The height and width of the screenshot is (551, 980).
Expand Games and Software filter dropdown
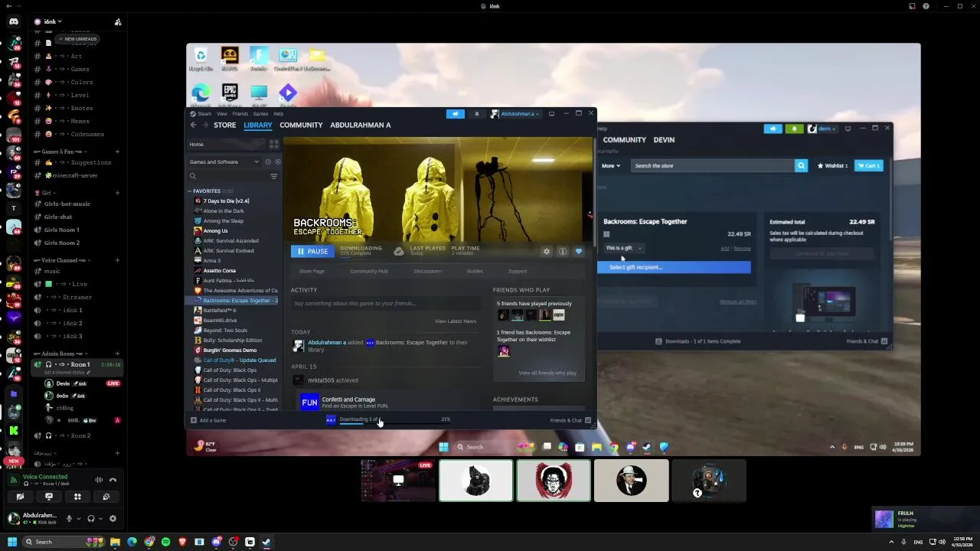[x=224, y=161]
